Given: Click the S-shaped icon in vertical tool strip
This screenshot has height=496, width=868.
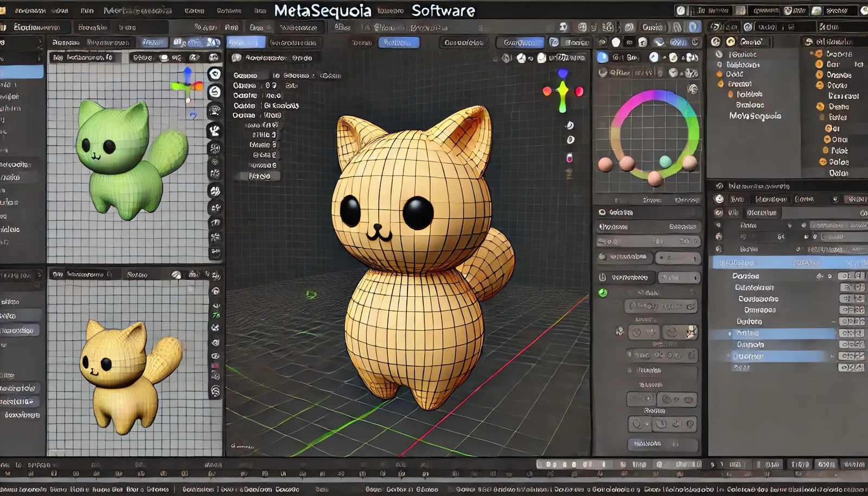Looking at the screenshot, I should pos(215,92).
